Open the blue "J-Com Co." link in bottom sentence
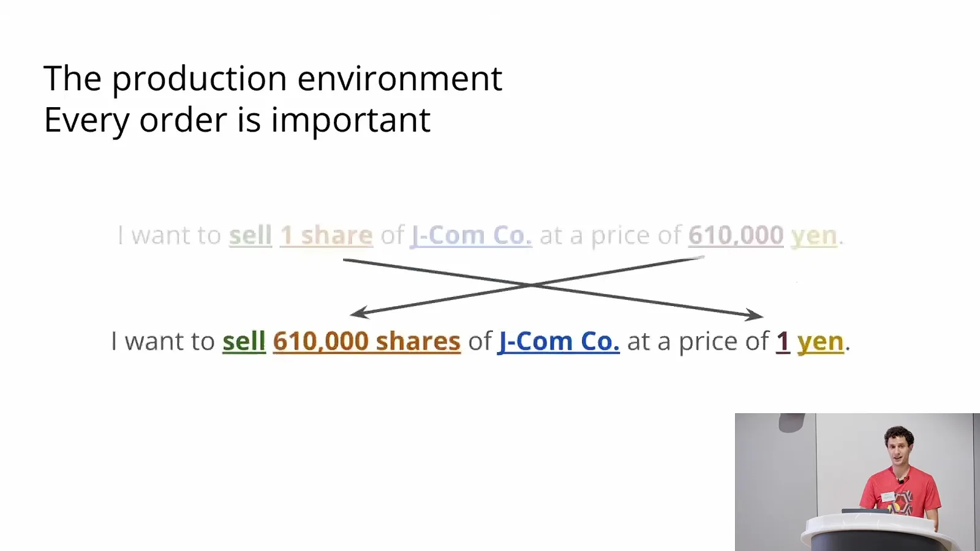The image size is (980, 551). 558,342
